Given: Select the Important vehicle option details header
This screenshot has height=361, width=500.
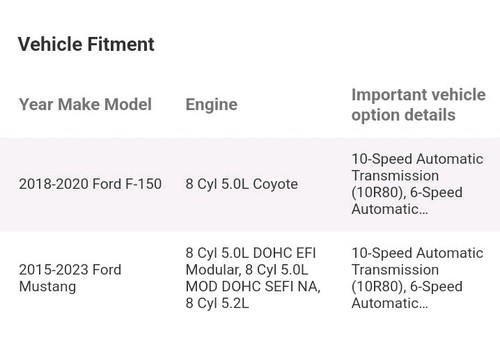Looking at the screenshot, I should [x=418, y=105].
